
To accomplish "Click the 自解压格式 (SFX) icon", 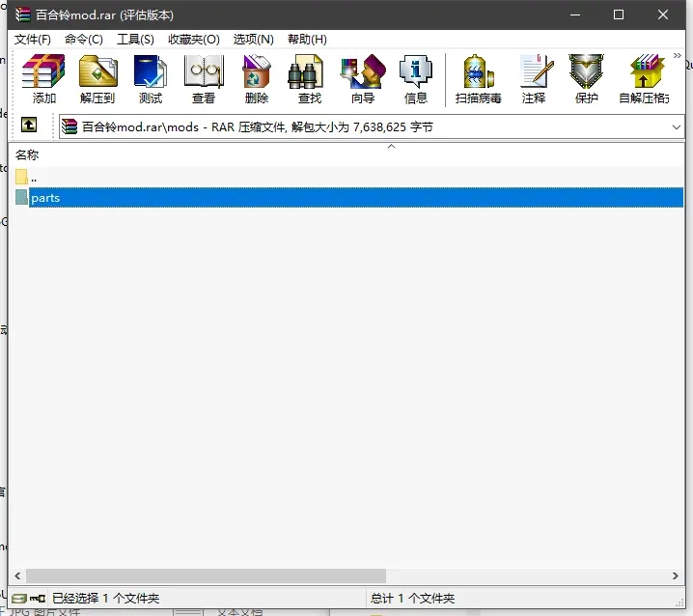I will click(x=644, y=79).
